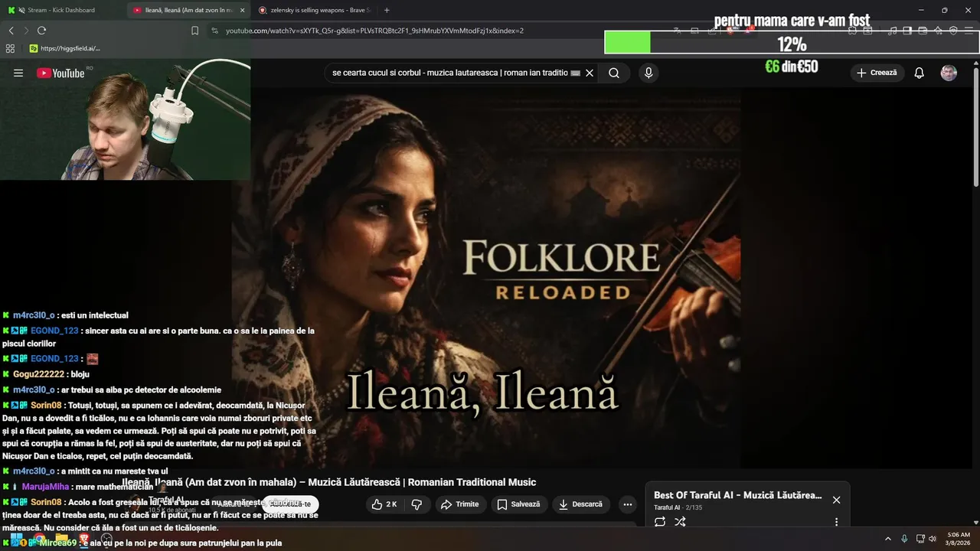
Task: Open a new browser tab
Action: tap(387, 10)
